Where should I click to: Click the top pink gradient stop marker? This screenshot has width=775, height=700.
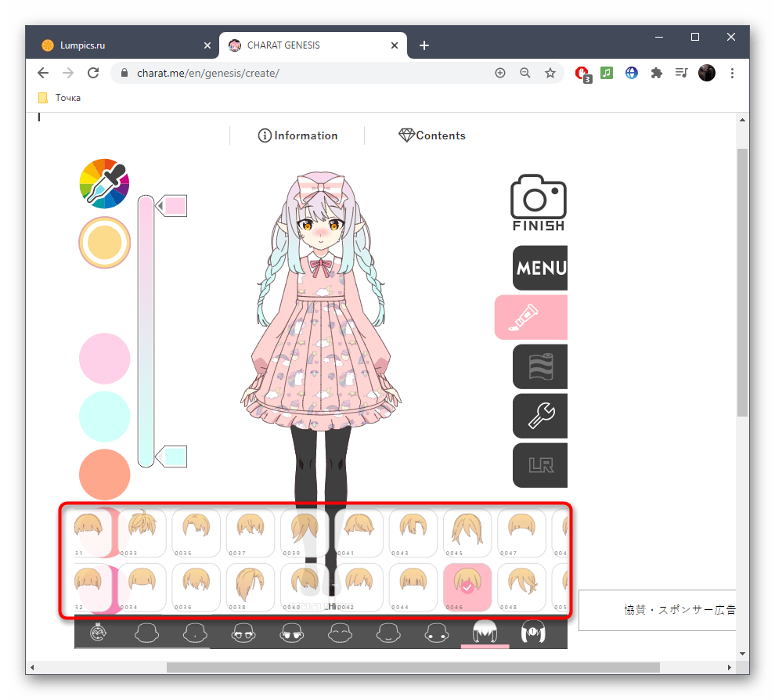tap(173, 206)
